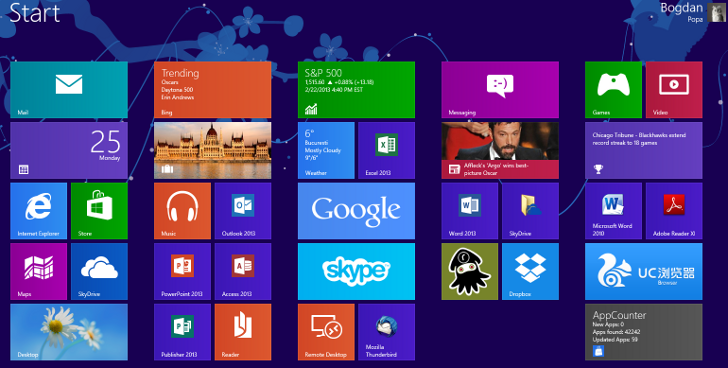Click the Bogdan user name

tap(682, 8)
